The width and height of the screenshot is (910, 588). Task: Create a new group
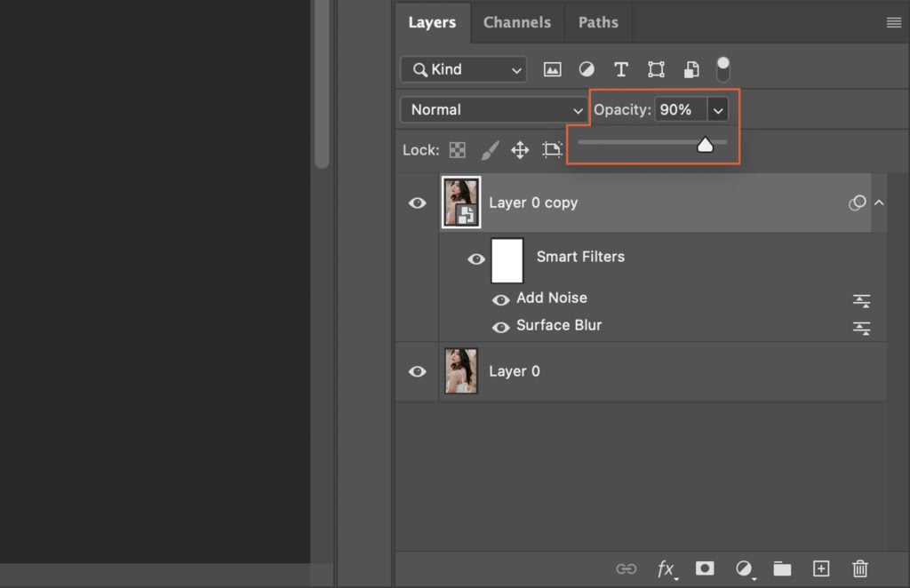782,568
